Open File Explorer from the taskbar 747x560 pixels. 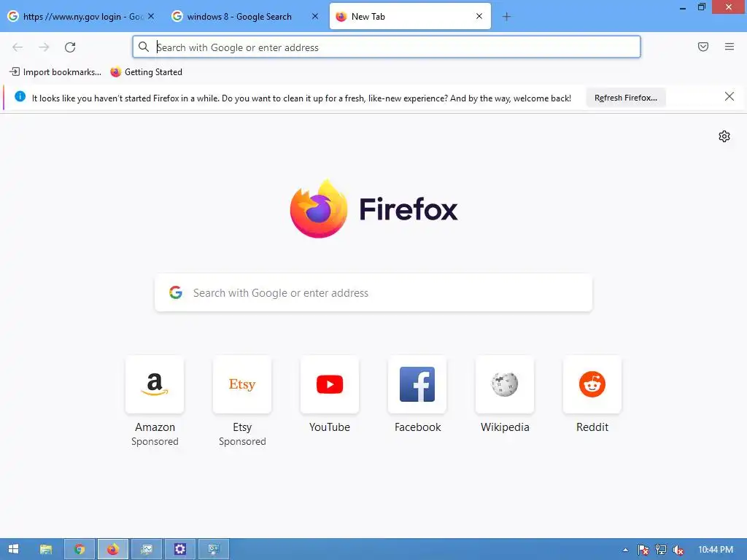click(46, 549)
